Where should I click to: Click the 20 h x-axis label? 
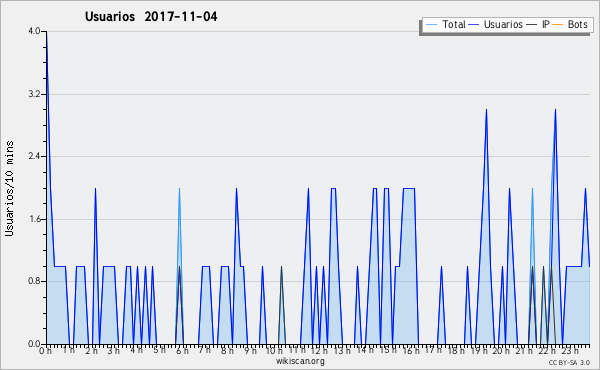(x=501, y=351)
